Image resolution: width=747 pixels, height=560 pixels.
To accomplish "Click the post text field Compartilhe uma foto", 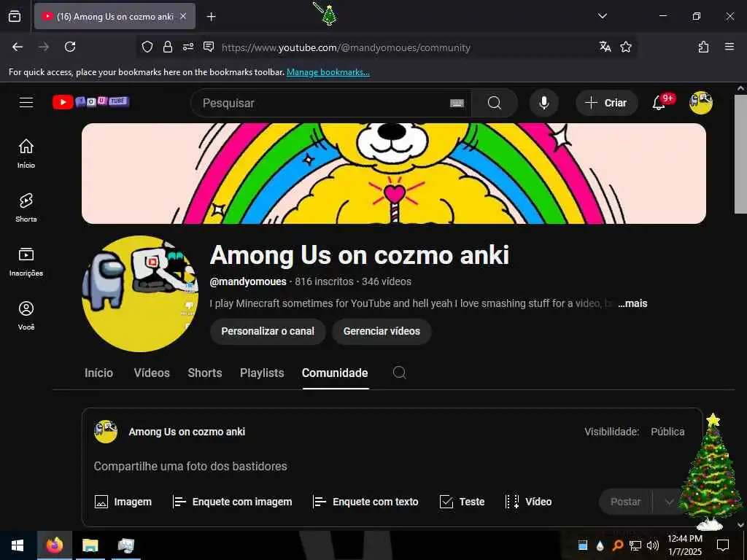I will coord(190,466).
